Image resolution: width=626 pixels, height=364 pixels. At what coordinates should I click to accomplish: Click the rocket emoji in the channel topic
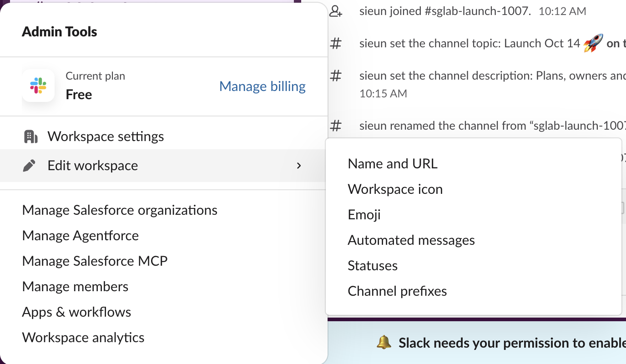tap(593, 43)
